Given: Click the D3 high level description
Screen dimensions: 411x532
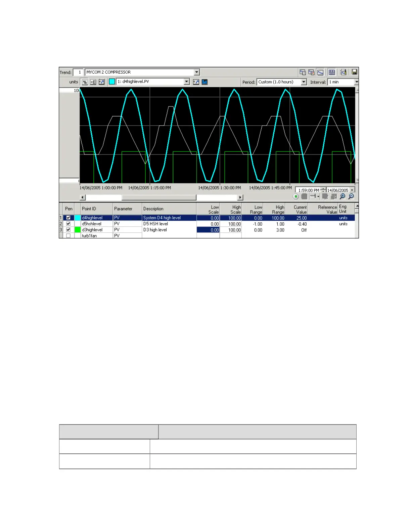Looking at the screenshot, I should (x=169, y=230).
